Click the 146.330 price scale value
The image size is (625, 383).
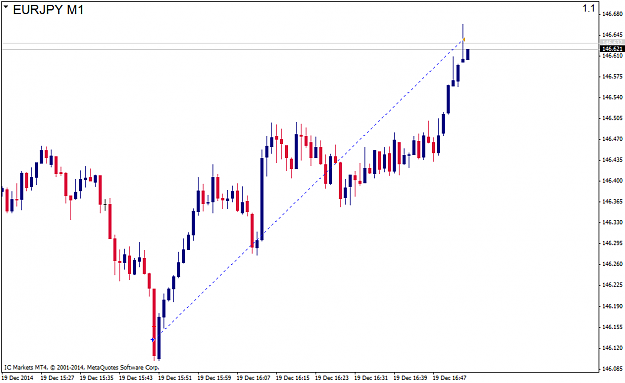click(x=613, y=222)
